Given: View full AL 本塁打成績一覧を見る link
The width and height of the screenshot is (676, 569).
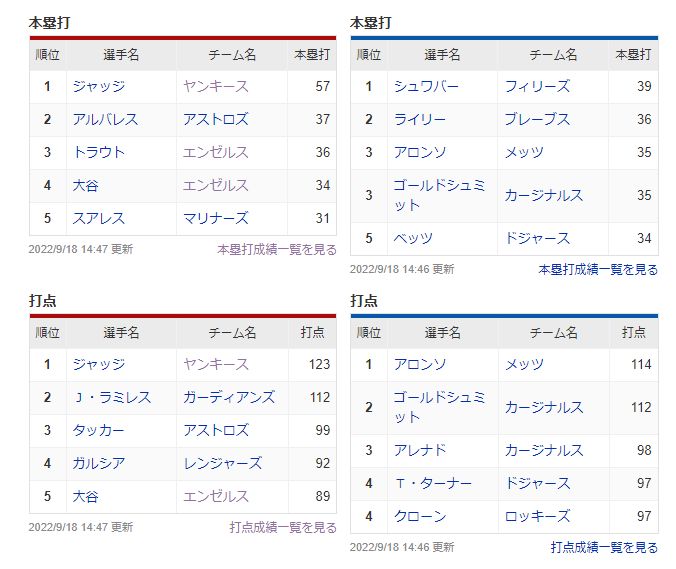Looking at the screenshot, I should 277,250.
